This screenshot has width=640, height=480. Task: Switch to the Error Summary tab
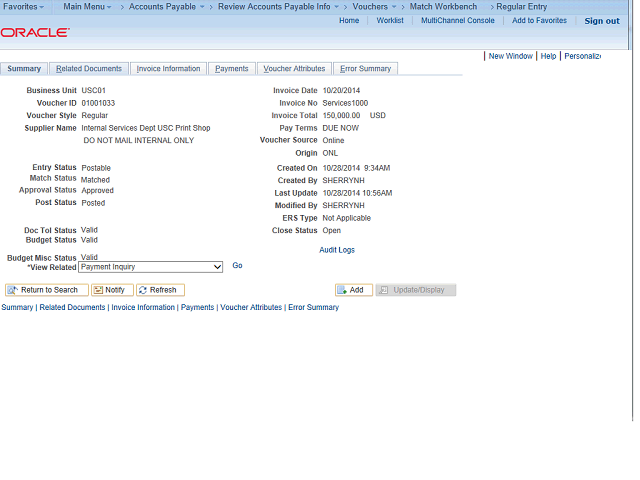click(x=365, y=69)
